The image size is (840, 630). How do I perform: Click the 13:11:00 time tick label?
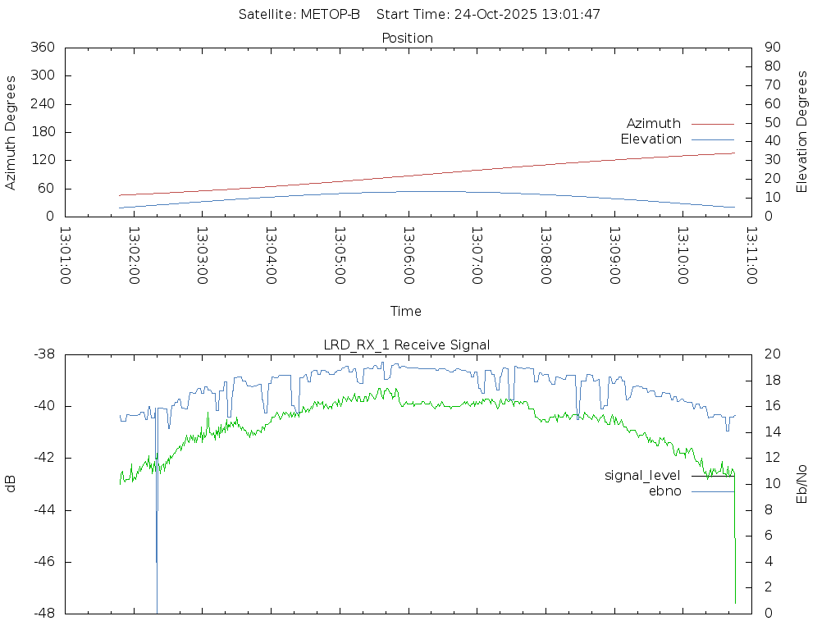(751, 255)
